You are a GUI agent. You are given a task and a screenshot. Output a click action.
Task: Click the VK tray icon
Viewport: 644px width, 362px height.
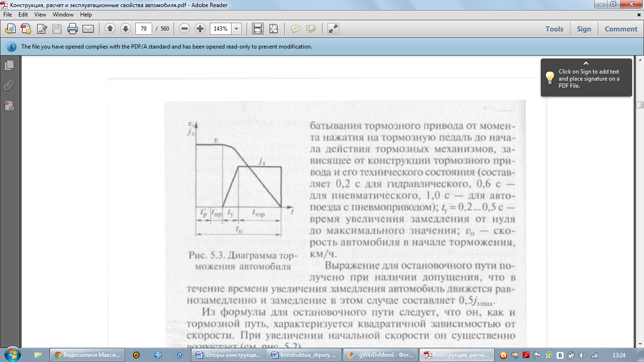[x=560, y=355]
